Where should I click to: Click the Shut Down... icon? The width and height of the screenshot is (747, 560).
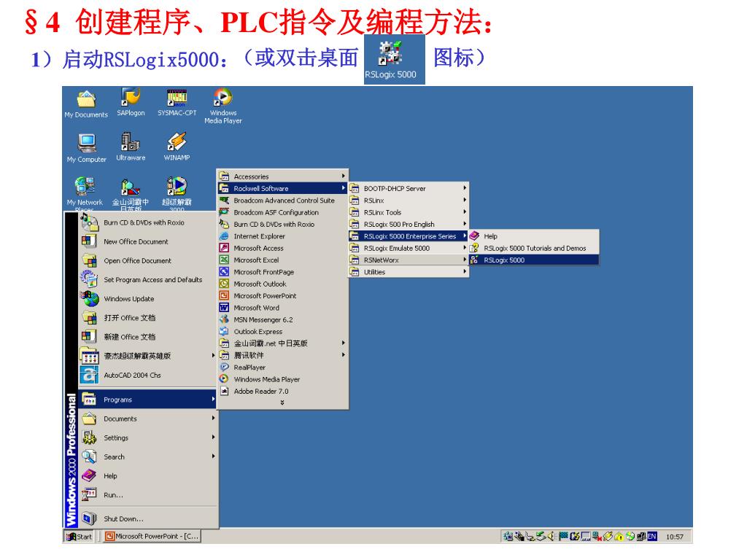pyautogui.click(x=89, y=518)
